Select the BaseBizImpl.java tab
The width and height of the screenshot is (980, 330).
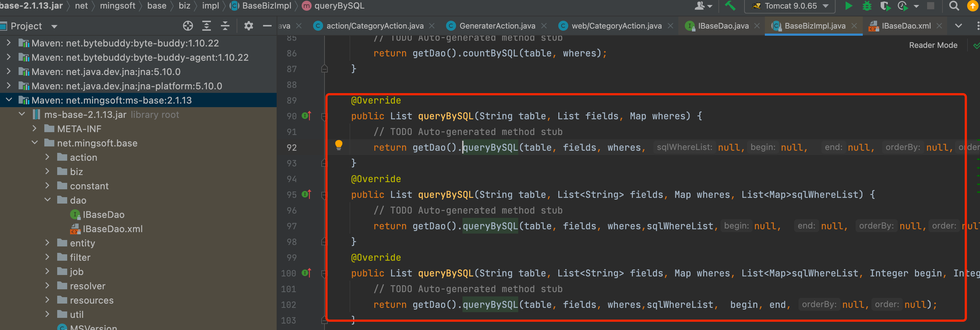point(815,26)
